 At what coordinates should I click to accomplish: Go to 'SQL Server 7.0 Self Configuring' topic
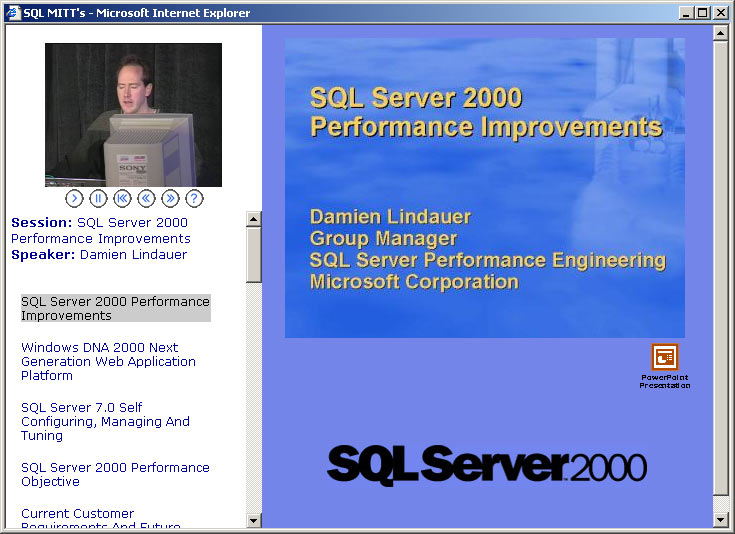[105, 421]
